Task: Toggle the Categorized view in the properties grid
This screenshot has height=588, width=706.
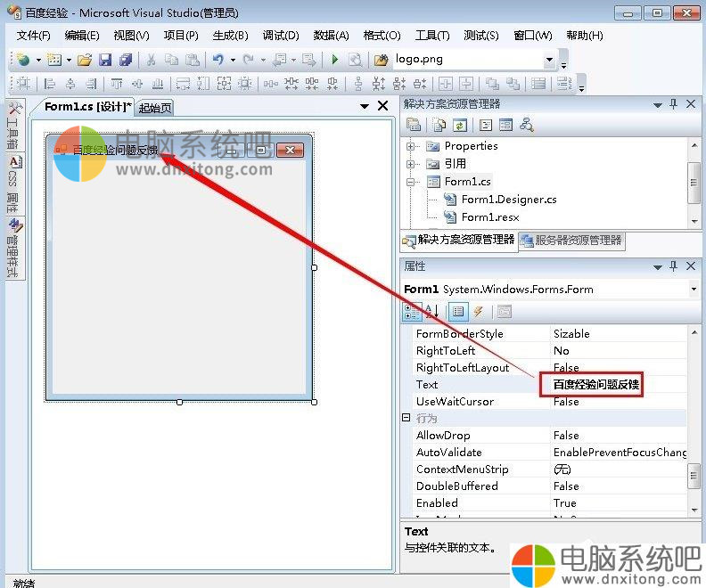Action: 412,311
